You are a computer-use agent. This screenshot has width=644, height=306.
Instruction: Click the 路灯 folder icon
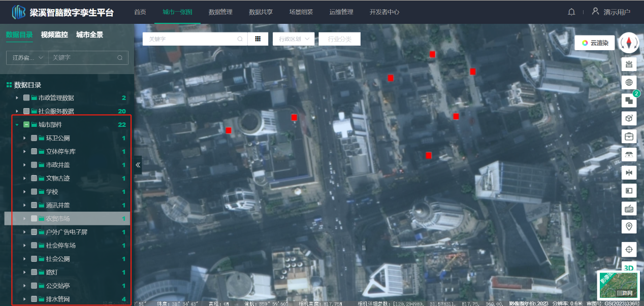point(41,273)
